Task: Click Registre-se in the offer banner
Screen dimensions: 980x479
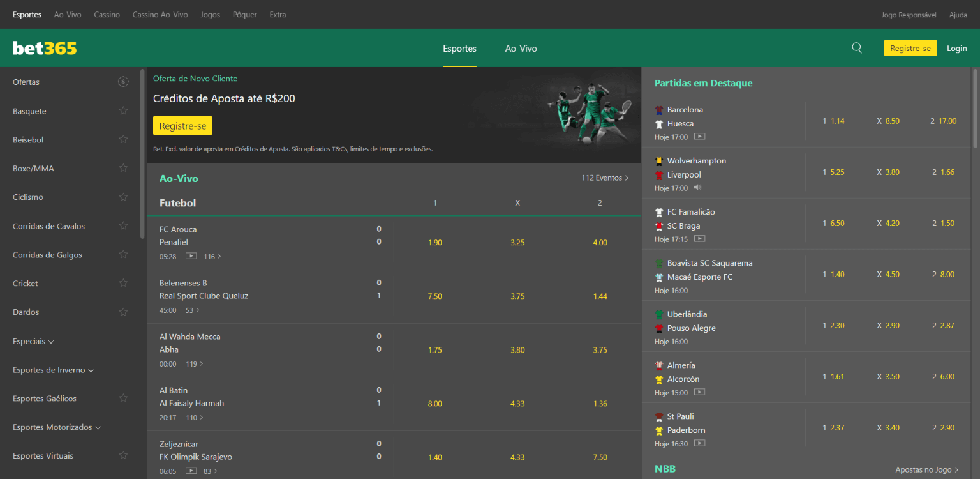Action: 182,126
